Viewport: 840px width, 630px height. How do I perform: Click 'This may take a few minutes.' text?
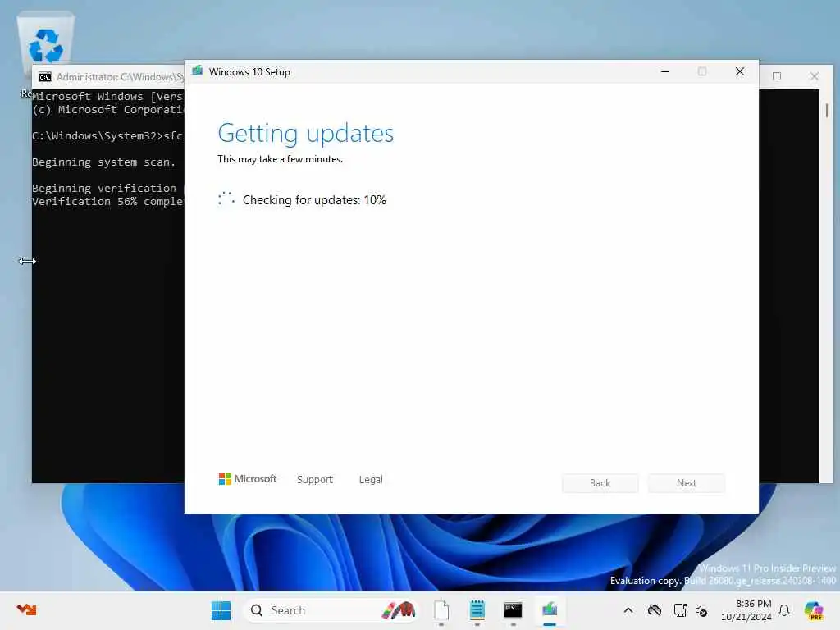tap(281, 159)
